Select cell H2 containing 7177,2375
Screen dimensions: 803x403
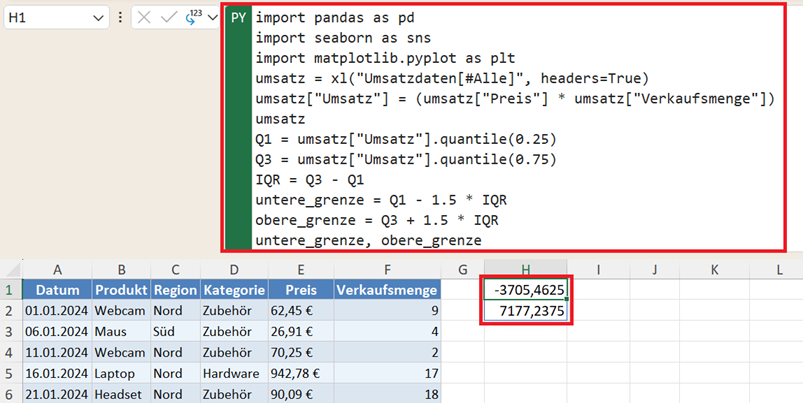[x=525, y=311]
